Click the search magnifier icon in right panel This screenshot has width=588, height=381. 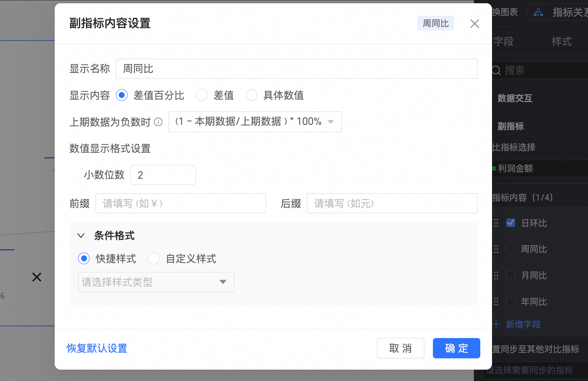(x=496, y=71)
